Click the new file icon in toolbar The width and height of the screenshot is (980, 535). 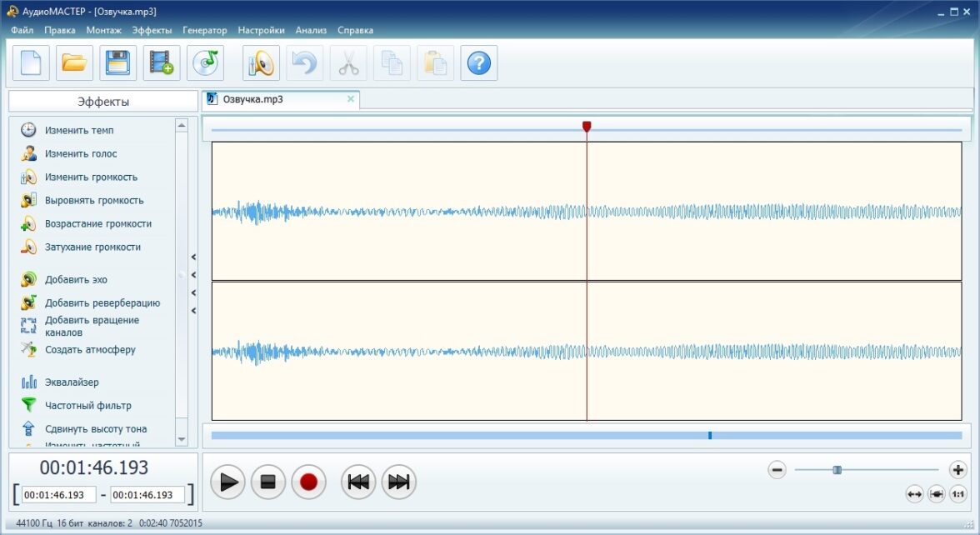(31, 63)
